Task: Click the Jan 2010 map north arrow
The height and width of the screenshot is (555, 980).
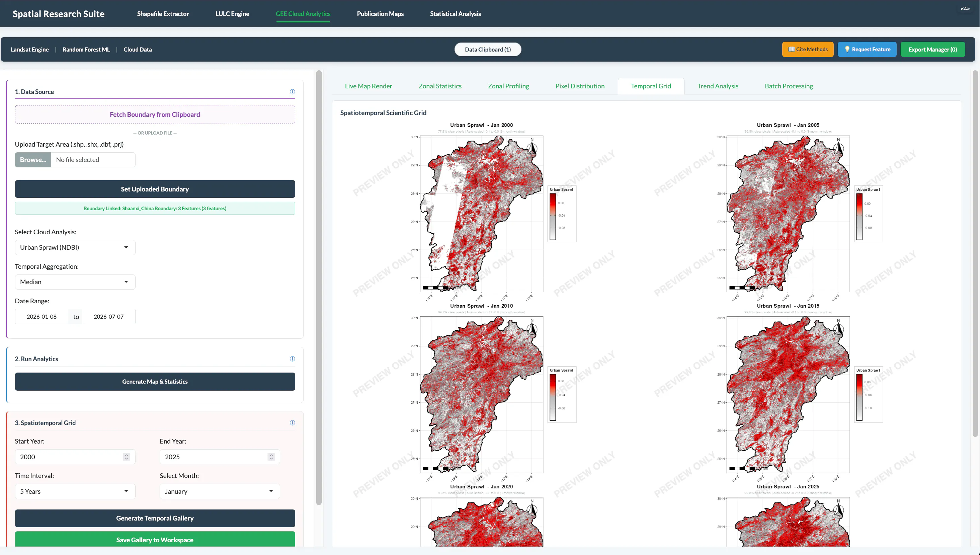Action: coord(532,327)
